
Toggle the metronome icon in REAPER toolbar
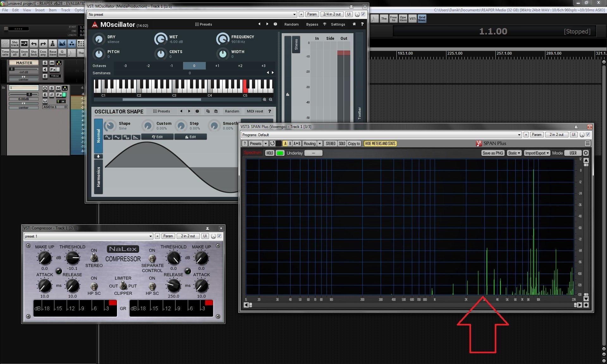point(53,44)
